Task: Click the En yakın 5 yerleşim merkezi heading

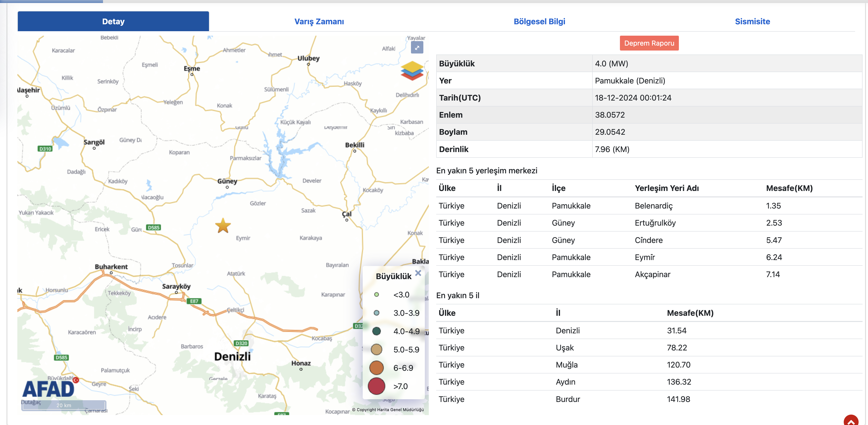Action: click(486, 171)
